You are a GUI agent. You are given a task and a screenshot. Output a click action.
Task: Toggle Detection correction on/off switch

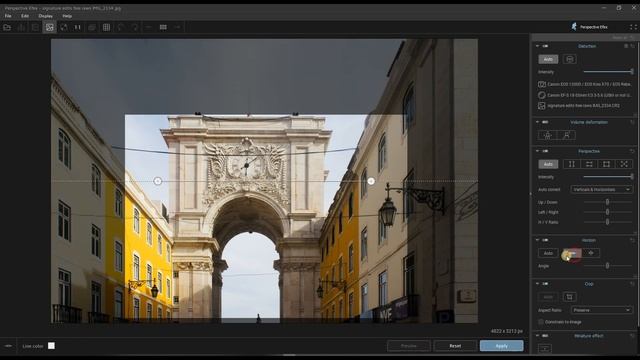tap(545, 46)
